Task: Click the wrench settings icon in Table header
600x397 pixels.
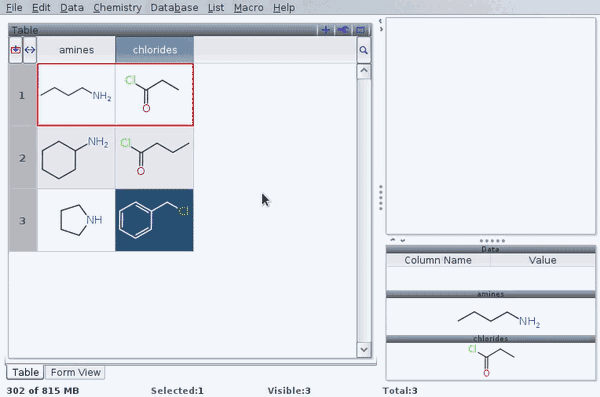Action: 343,30
